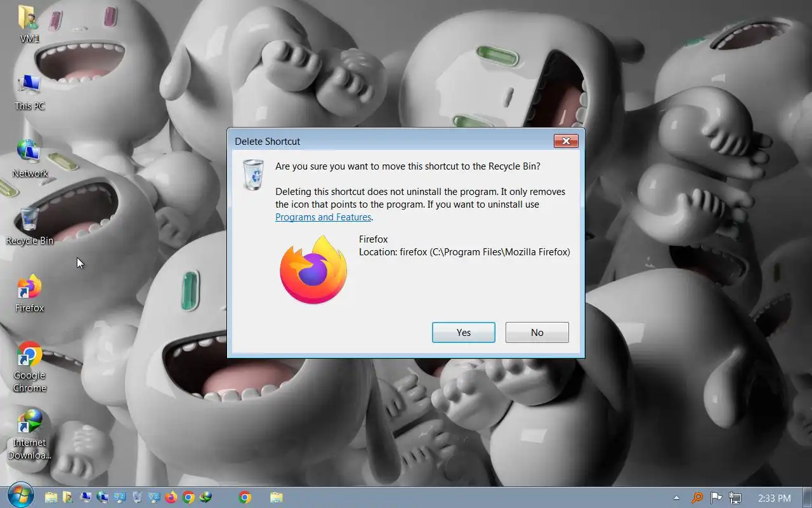Open the network status tray icon

click(x=735, y=498)
